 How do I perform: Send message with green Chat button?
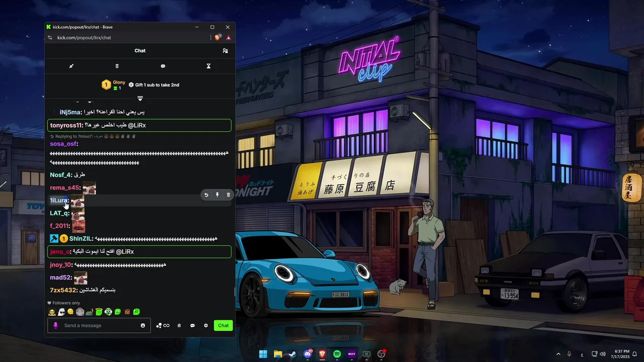click(223, 325)
